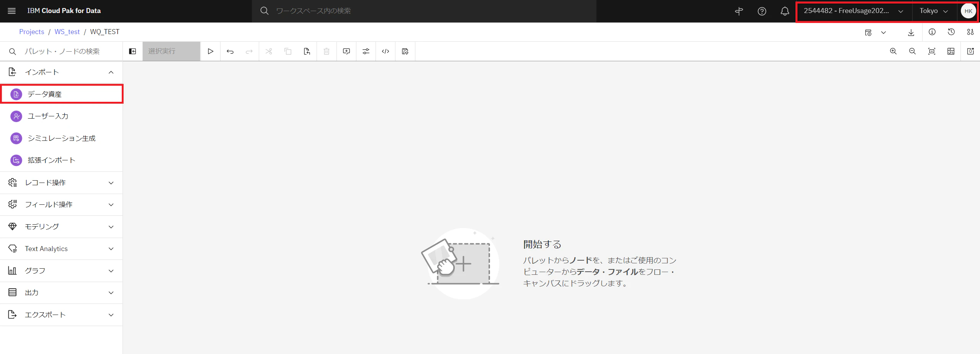
Task: Click the 選択実行 button
Action: pyautogui.click(x=171, y=51)
